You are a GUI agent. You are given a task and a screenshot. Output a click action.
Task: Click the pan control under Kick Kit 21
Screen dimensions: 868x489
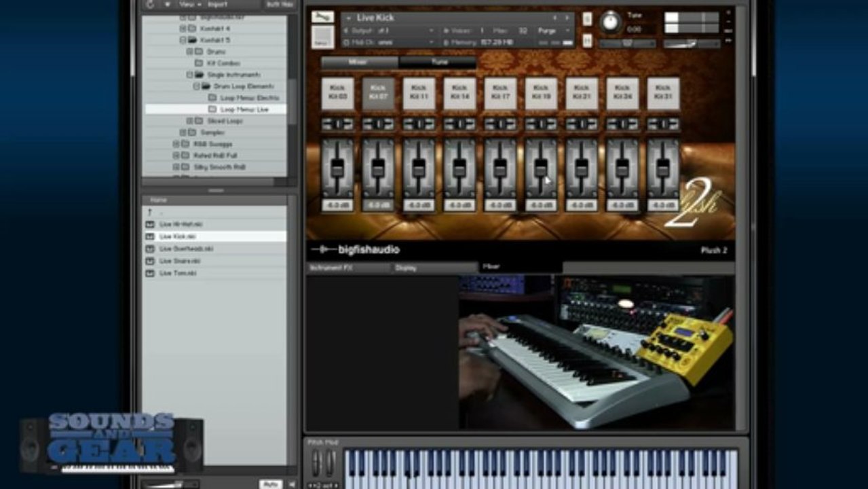tap(582, 124)
